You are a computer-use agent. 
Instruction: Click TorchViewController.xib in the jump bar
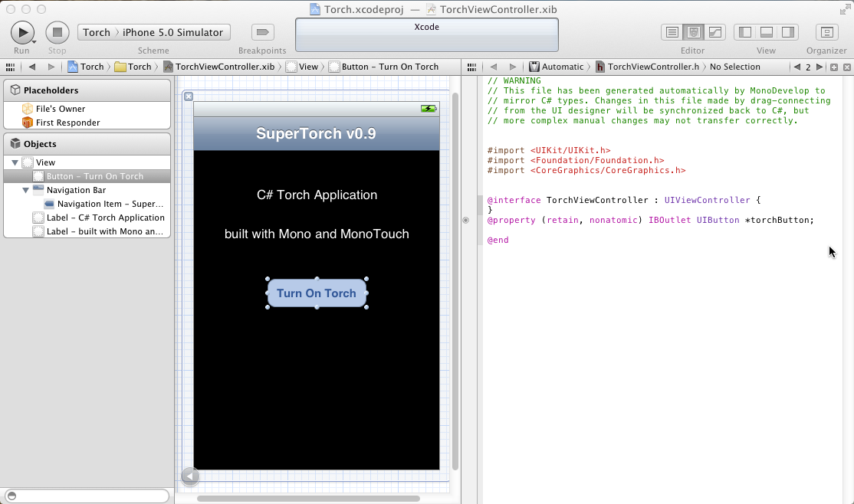(224, 67)
